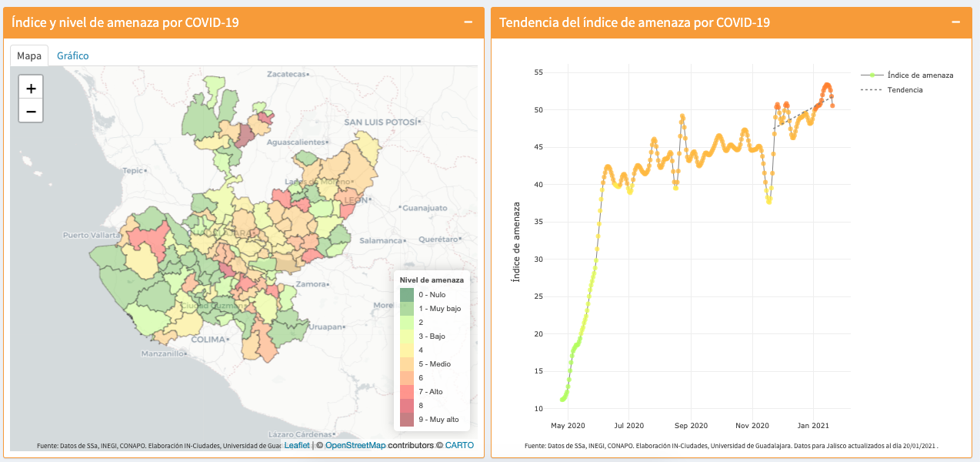Open the Leaflet attribution link

(x=297, y=445)
